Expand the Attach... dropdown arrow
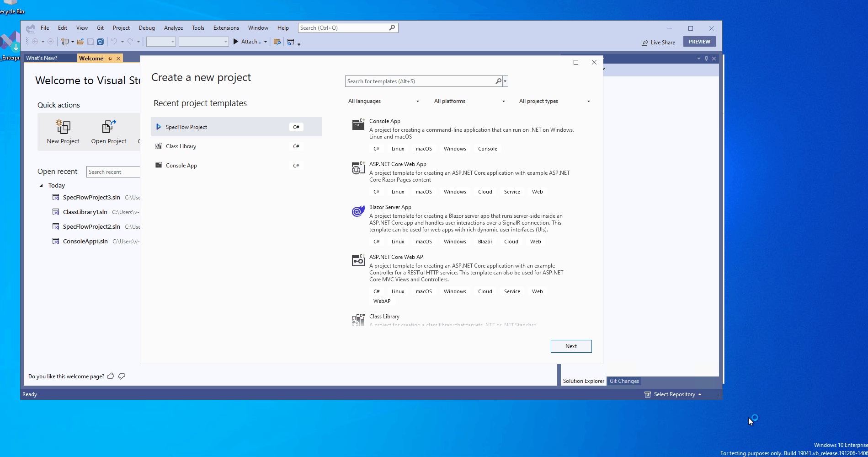Viewport: 868px width, 457px height. (266, 42)
